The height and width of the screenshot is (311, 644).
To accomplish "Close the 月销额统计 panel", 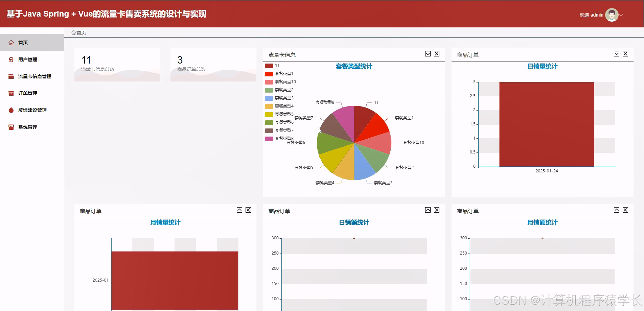I will coord(625,210).
